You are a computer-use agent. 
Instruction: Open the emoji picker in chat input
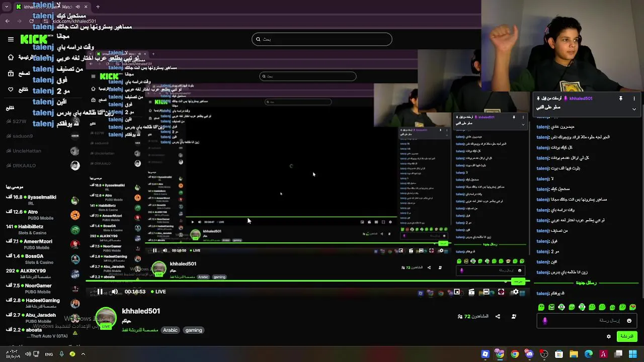(x=629, y=321)
